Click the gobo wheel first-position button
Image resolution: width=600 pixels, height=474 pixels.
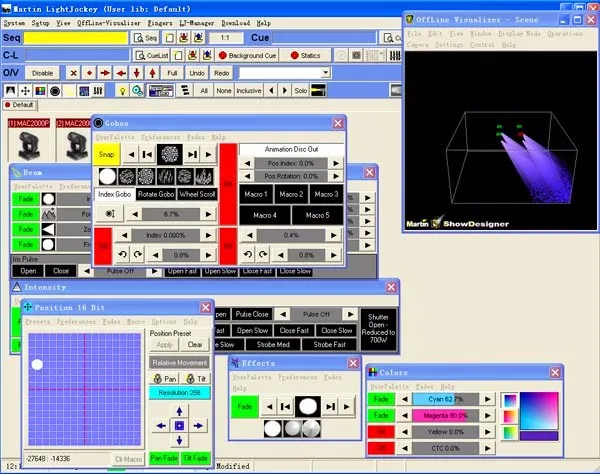[147, 154]
